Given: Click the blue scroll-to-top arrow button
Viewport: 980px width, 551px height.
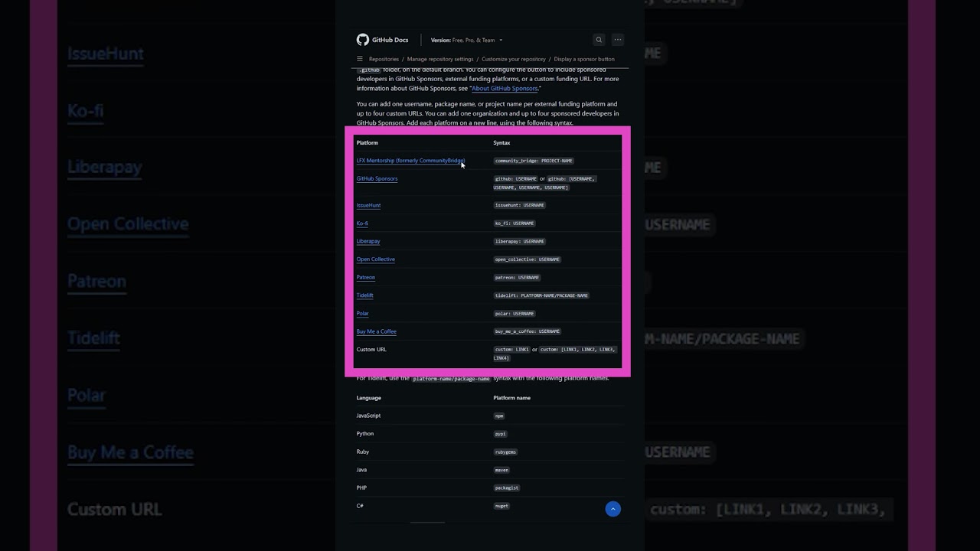Looking at the screenshot, I should [x=612, y=509].
